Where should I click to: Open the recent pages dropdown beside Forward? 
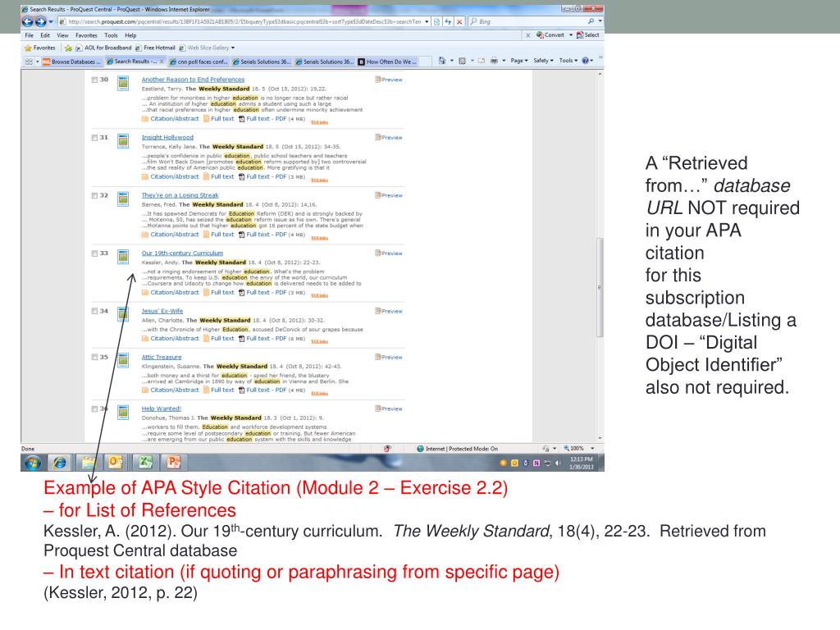pos(51,21)
